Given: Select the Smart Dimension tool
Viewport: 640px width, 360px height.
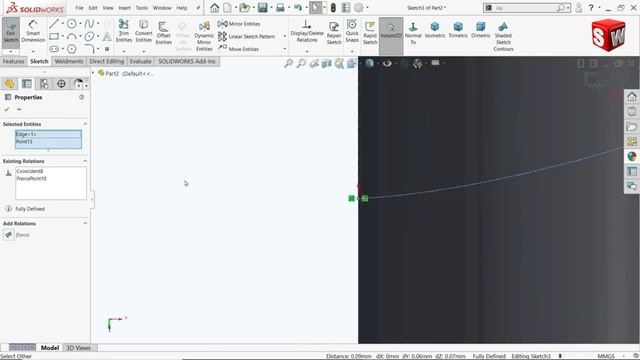Looking at the screenshot, I should [x=33, y=32].
